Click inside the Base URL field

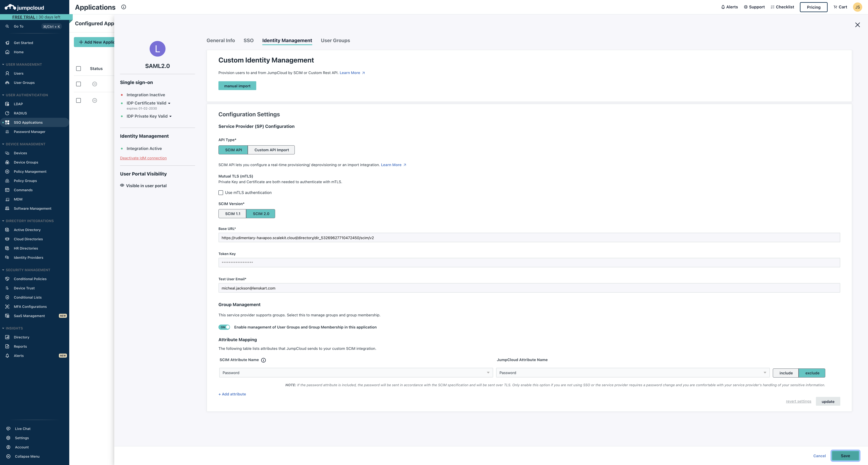529,238
